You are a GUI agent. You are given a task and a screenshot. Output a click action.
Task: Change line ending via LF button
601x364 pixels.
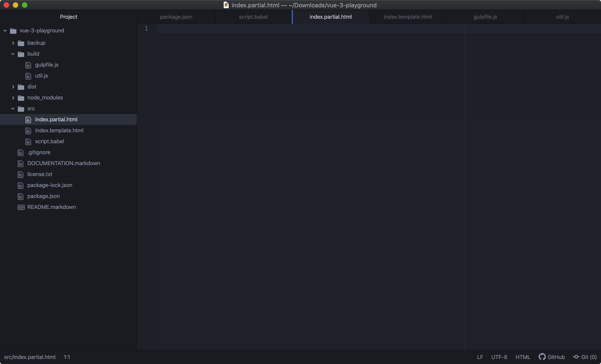coord(480,357)
